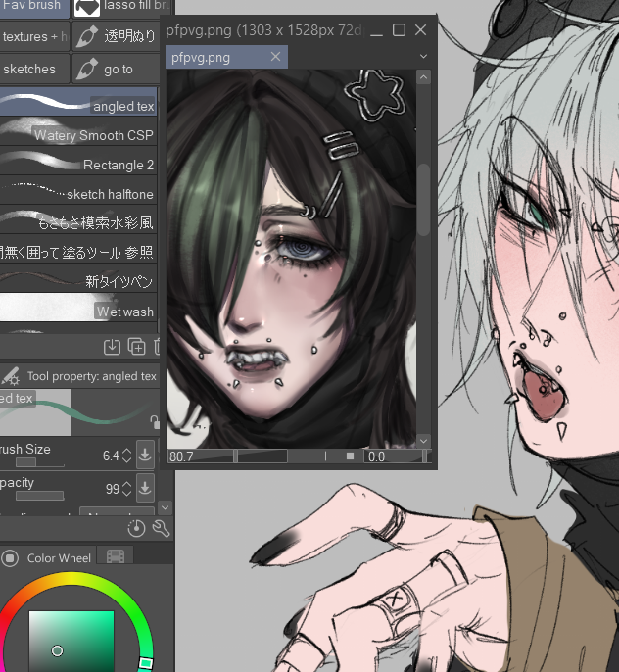The width and height of the screenshot is (619, 672).
Task: Duplicate the selected sub tool
Action: [x=137, y=347]
